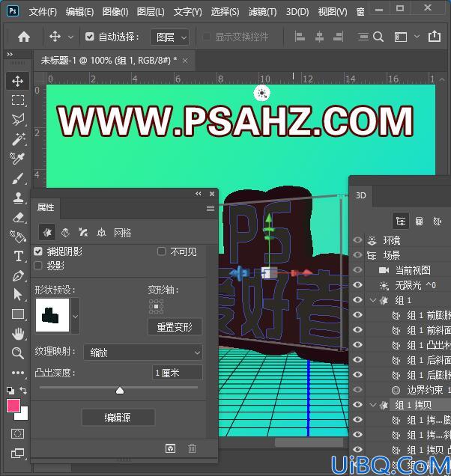Click the 网格 label tab in Properties
The width and height of the screenshot is (451, 476).
(x=122, y=233)
